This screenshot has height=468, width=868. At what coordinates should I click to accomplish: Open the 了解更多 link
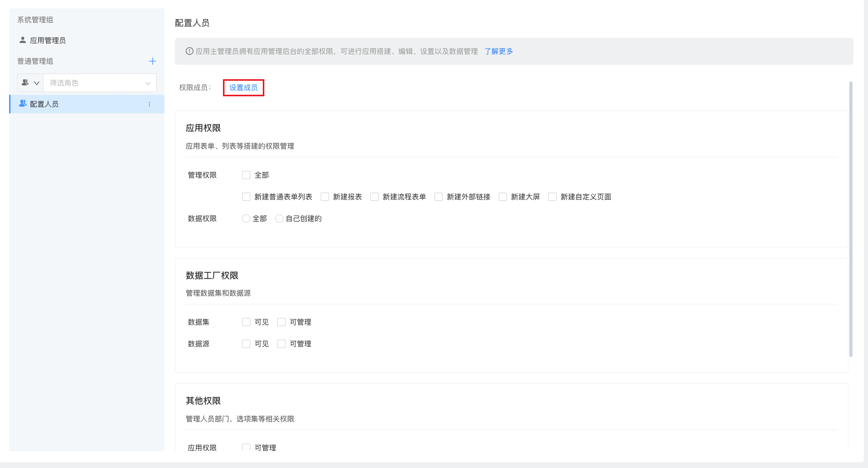coord(498,51)
